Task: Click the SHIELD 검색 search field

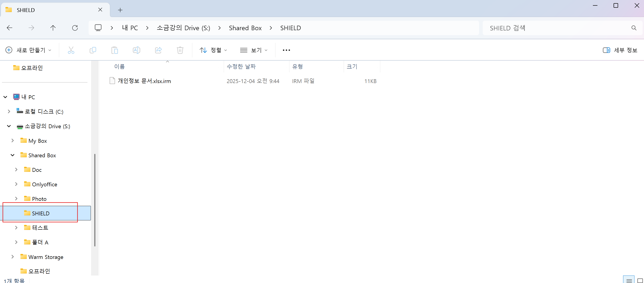Action: tap(557, 28)
